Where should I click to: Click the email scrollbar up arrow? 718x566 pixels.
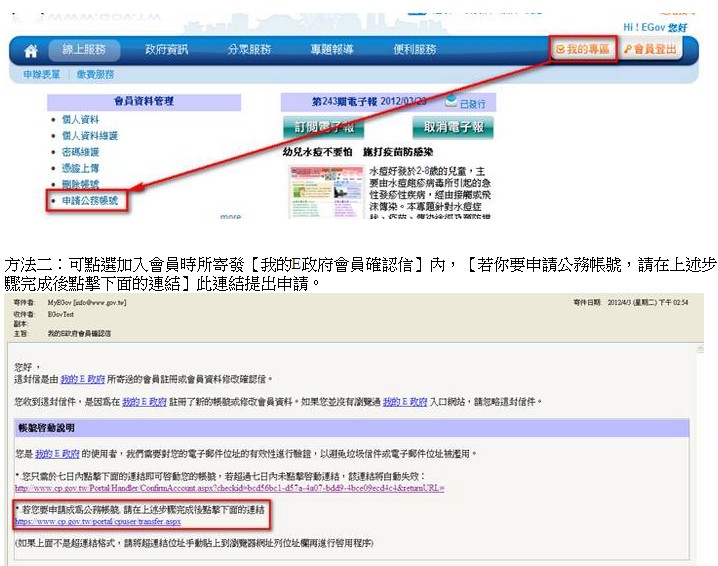pyautogui.click(x=700, y=349)
